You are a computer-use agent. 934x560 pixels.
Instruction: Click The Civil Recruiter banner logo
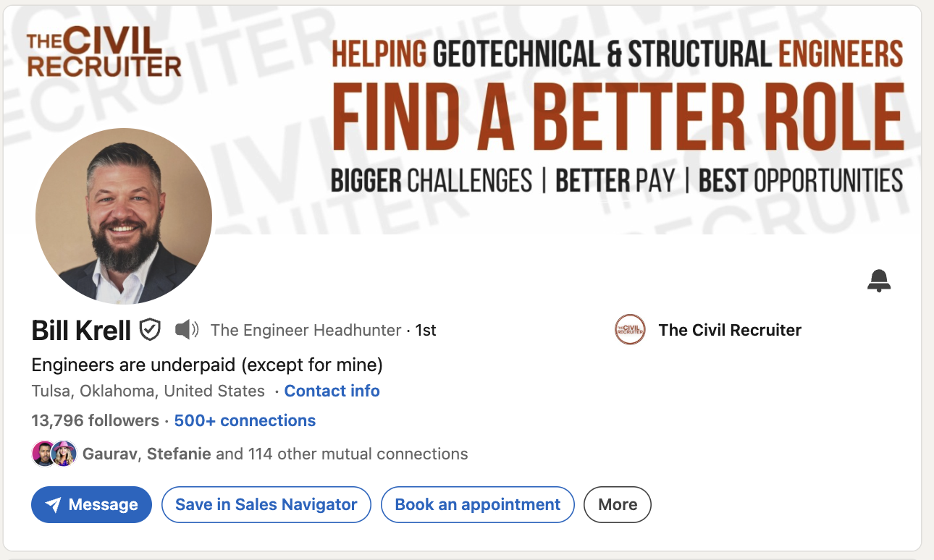tap(104, 52)
